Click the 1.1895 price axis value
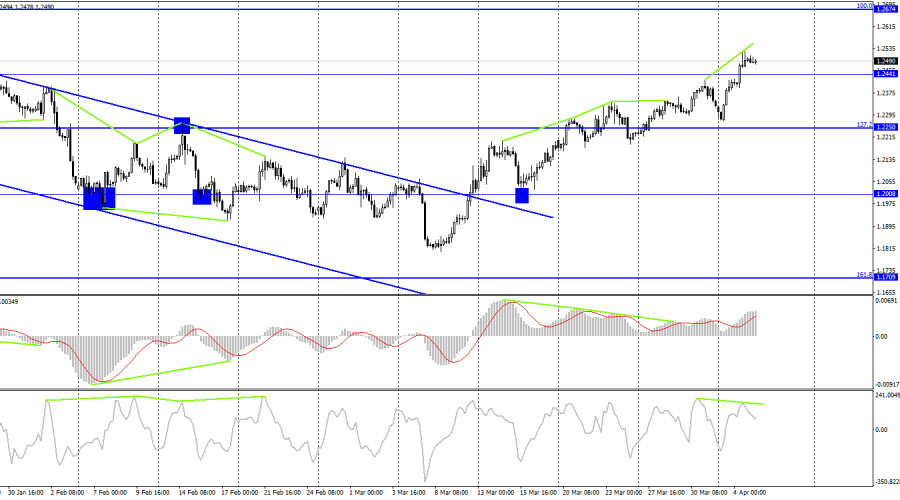The height and width of the screenshot is (500, 900). point(887,226)
